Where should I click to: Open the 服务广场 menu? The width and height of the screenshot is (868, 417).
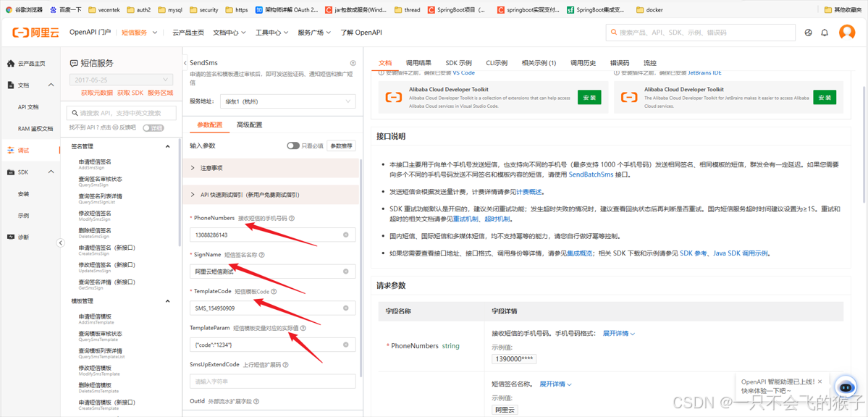click(314, 33)
